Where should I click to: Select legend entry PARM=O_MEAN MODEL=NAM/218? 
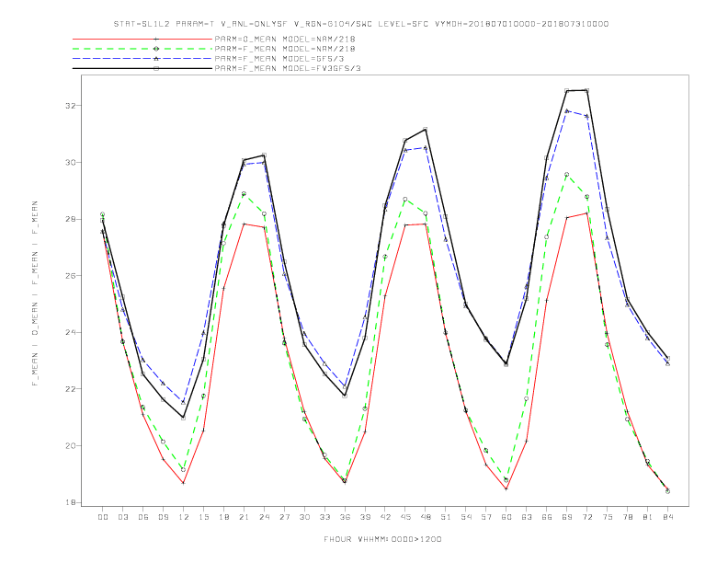pos(285,40)
